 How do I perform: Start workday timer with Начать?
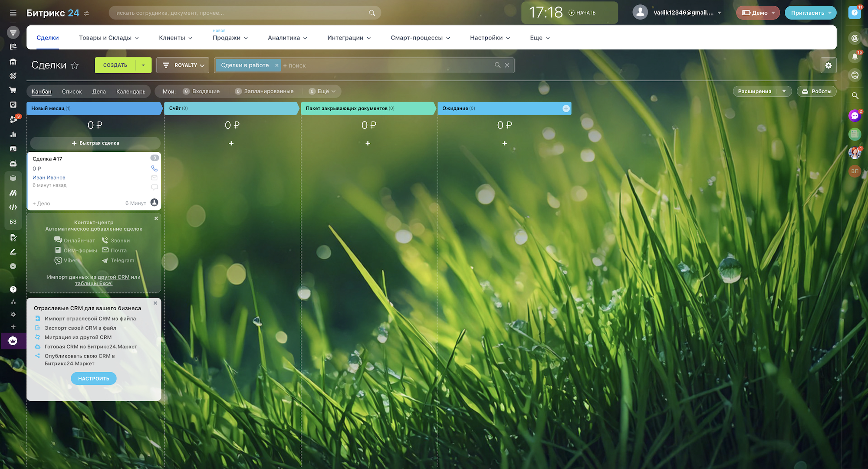point(582,13)
